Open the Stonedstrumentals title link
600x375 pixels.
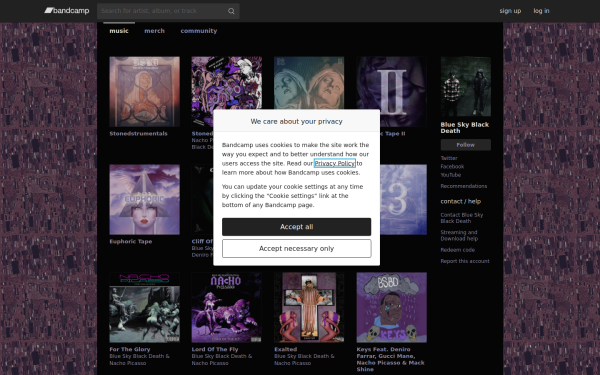point(139,134)
